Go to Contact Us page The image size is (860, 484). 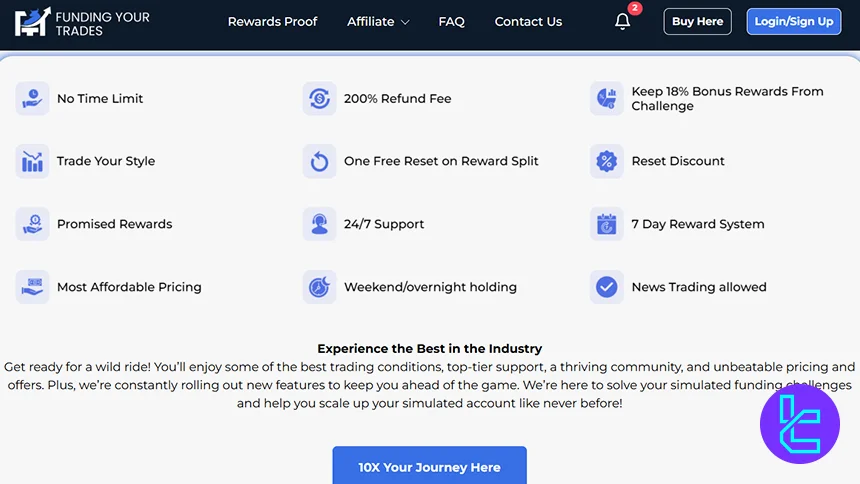point(528,22)
